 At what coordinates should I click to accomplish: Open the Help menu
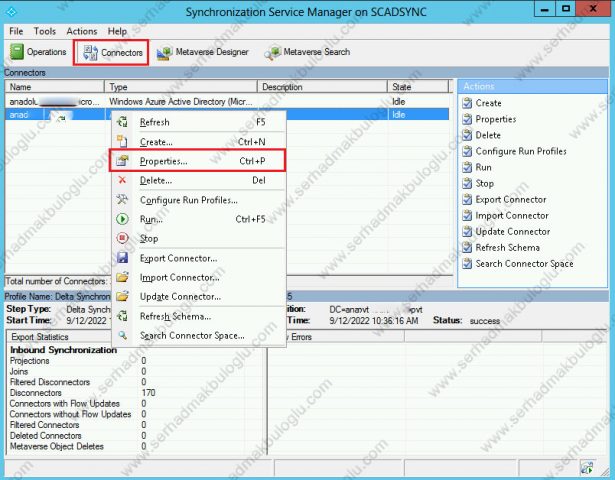coord(117,31)
